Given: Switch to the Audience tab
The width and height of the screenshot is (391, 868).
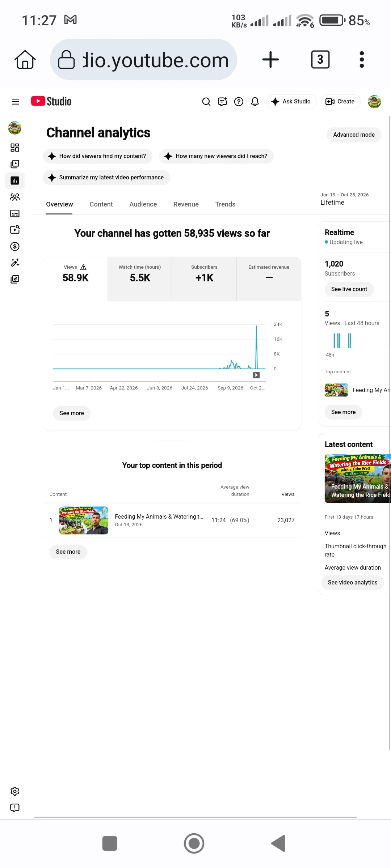Looking at the screenshot, I should coord(143,204).
